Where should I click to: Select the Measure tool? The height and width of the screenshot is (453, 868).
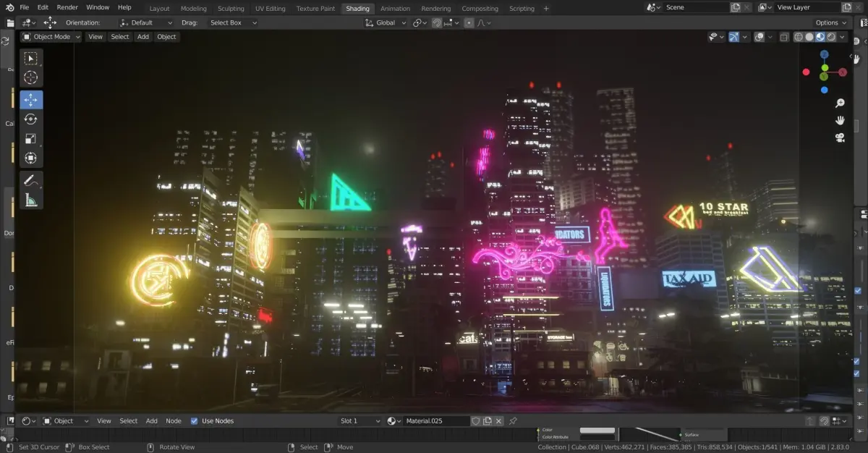(x=31, y=200)
